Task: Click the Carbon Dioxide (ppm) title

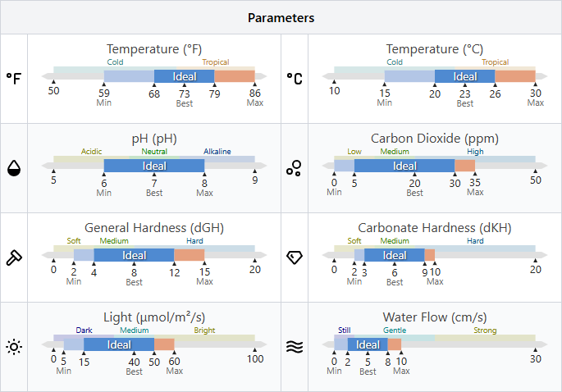Action: tap(434, 139)
